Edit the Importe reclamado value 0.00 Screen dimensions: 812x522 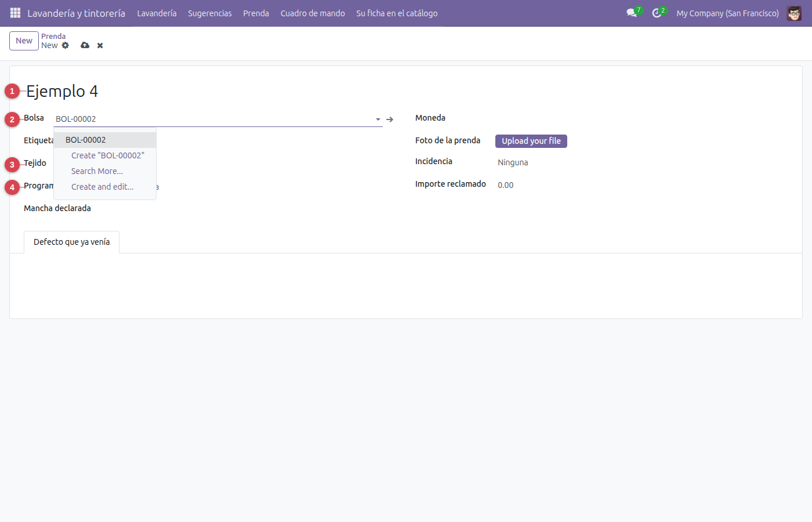click(505, 185)
